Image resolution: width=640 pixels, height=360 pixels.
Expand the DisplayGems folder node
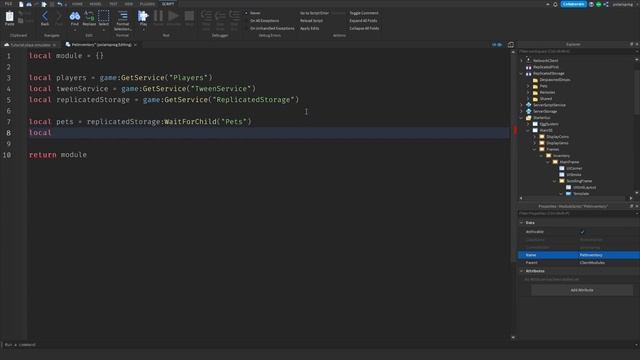[x=535, y=143]
